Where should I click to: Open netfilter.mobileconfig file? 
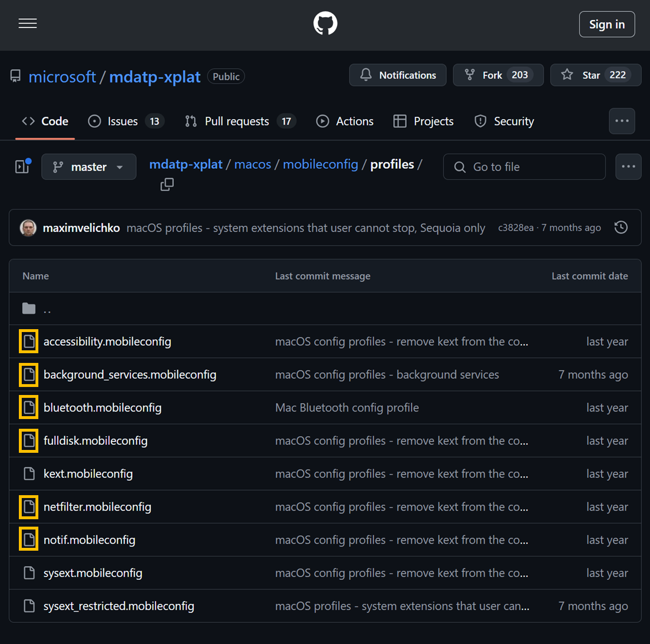pyautogui.click(x=97, y=507)
